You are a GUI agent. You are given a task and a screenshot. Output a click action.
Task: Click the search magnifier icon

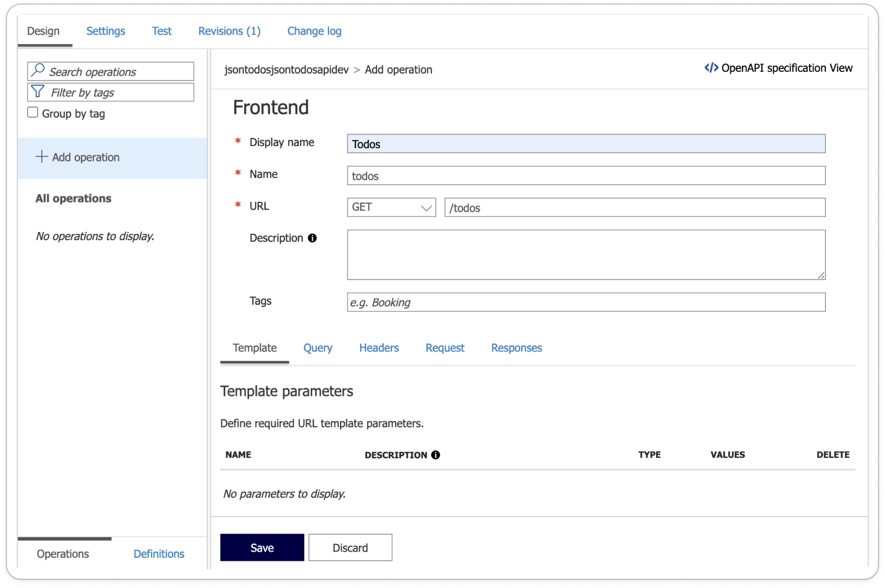38,71
